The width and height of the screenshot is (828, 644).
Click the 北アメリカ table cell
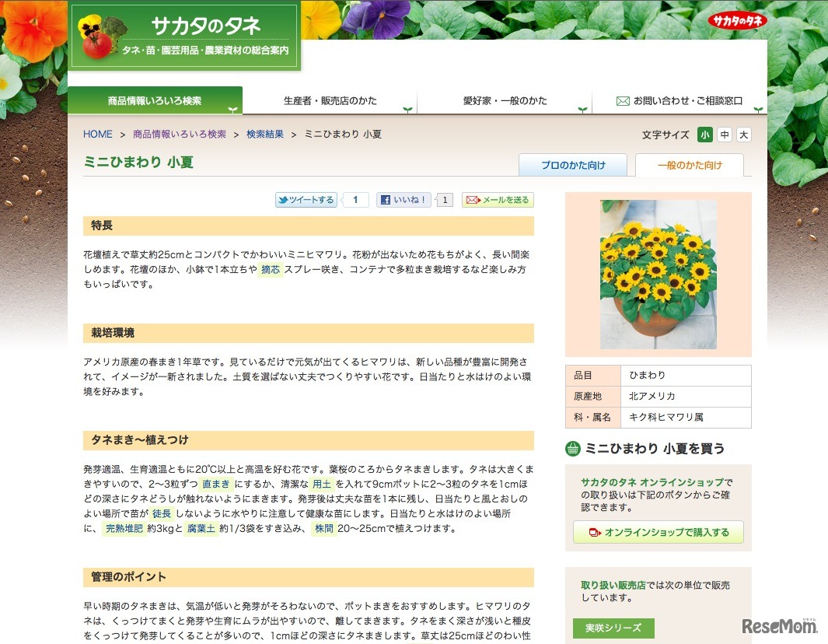686,396
